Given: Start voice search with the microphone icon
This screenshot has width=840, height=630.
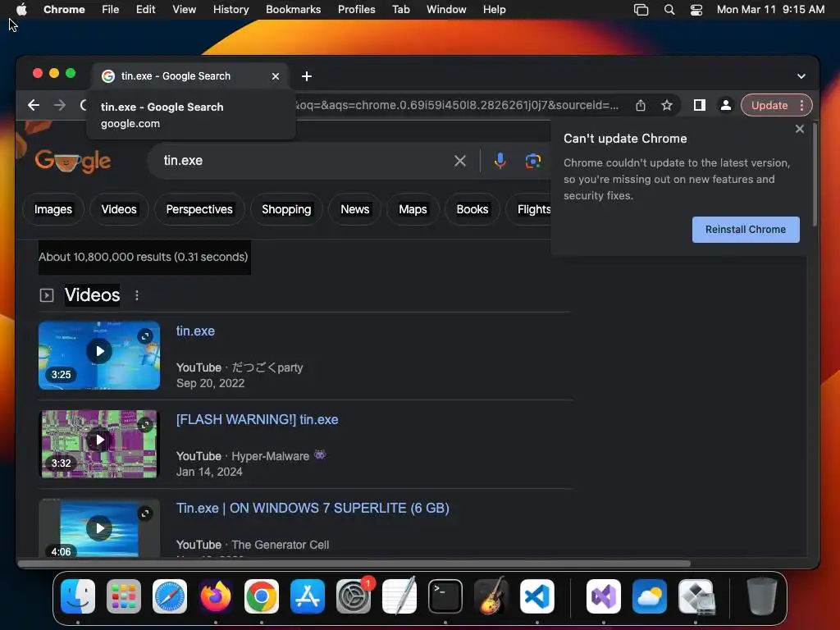Looking at the screenshot, I should pos(500,161).
